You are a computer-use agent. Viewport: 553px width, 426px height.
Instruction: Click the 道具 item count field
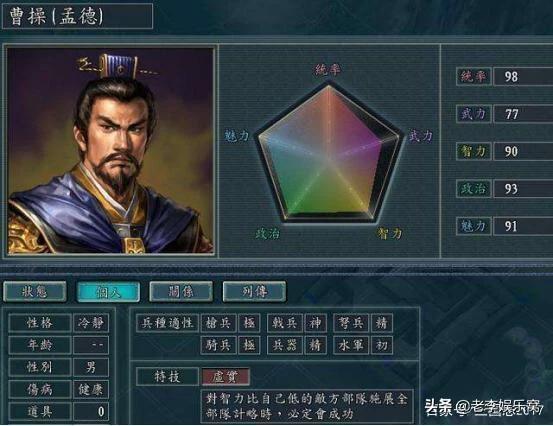(x=91, y=412)
